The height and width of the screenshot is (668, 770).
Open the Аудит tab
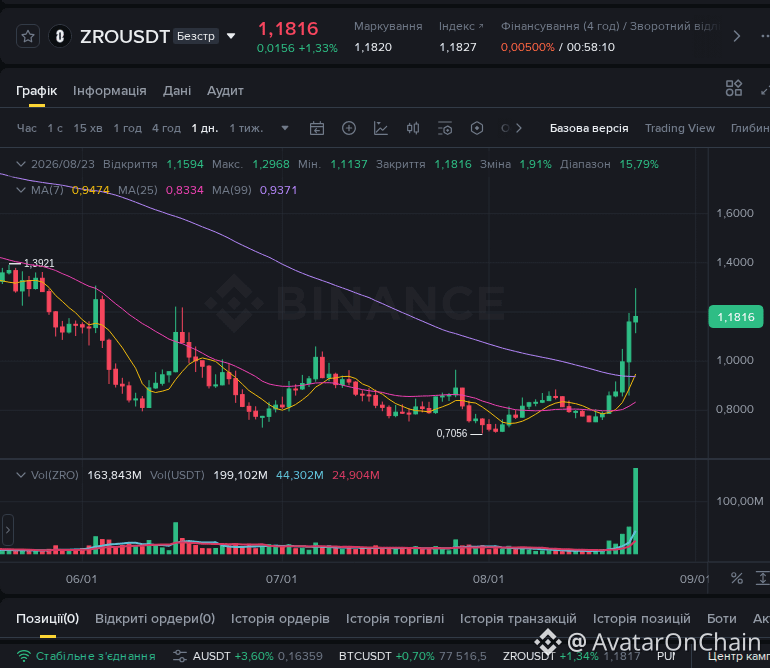225,91
